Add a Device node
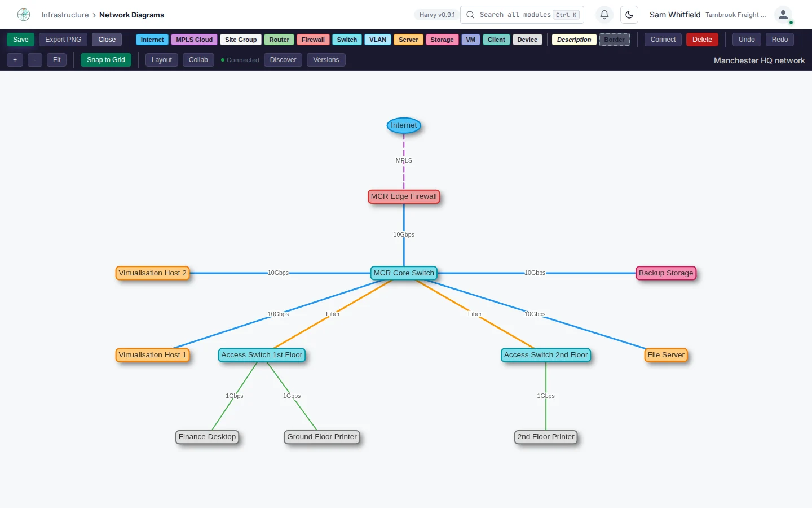 (527, 40)
